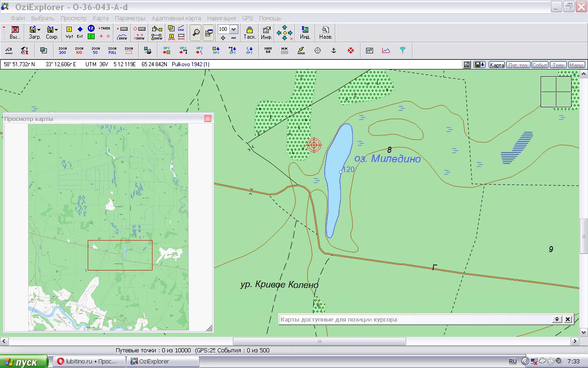
Task: Open the Параметры menu
Action: [130, 18]
